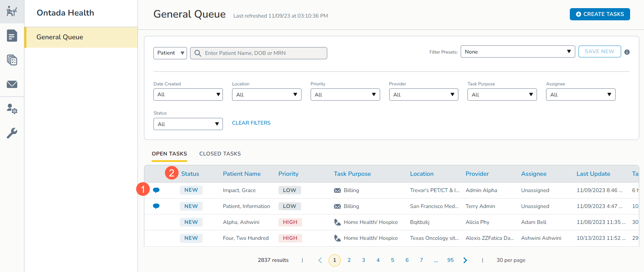The width and height of the screenshot is (644, 272).
Task: Go to next page using arrow chevron
Action: pyautogui.click(x=465, y=260)
